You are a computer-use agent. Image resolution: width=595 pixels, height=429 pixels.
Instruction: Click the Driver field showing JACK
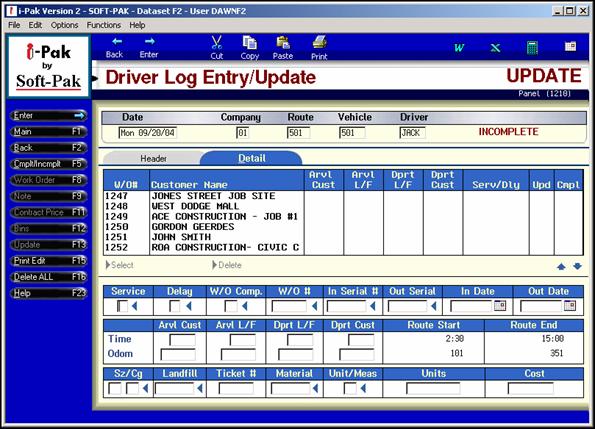tap(412, 133)
